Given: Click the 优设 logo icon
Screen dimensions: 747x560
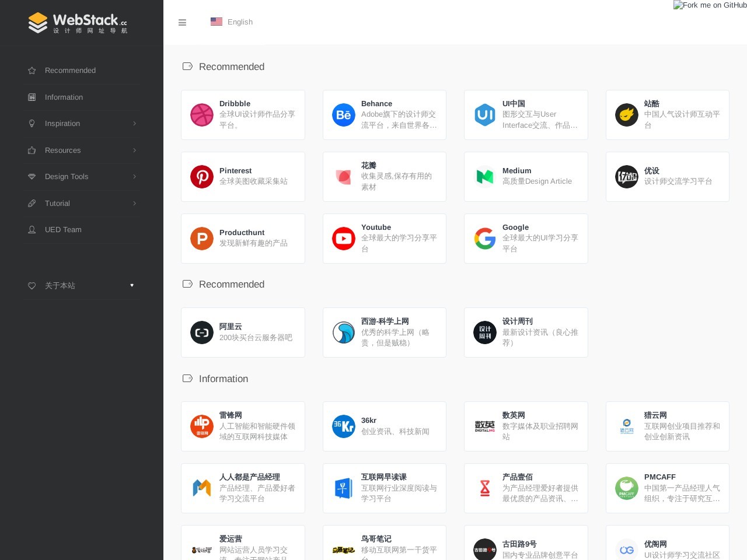Looking at the screenshot, I should (627, 177).
